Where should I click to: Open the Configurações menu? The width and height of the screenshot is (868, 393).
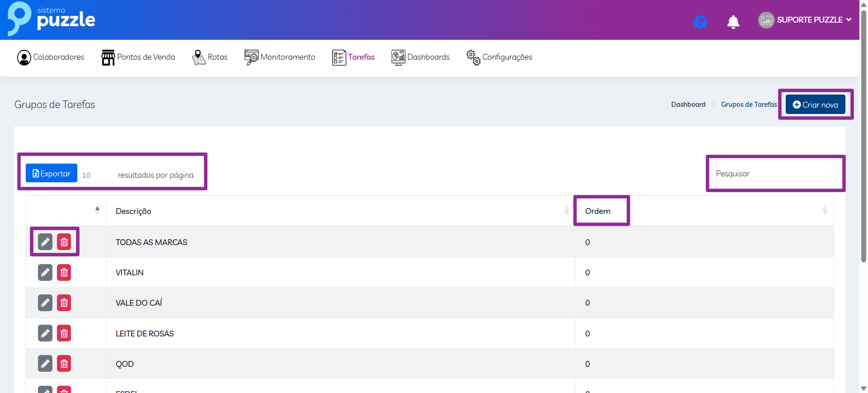click(x=499, y=57)
